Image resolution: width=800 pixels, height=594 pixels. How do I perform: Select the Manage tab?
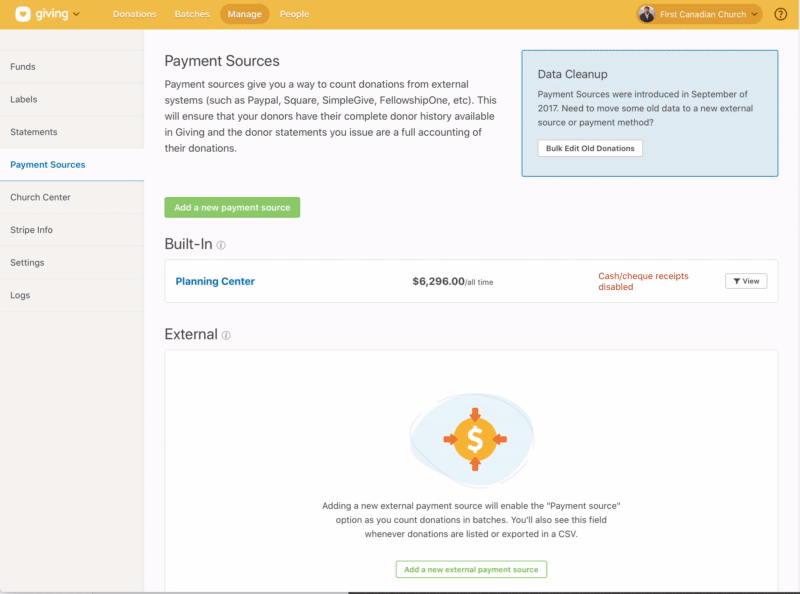pos(244,14)
